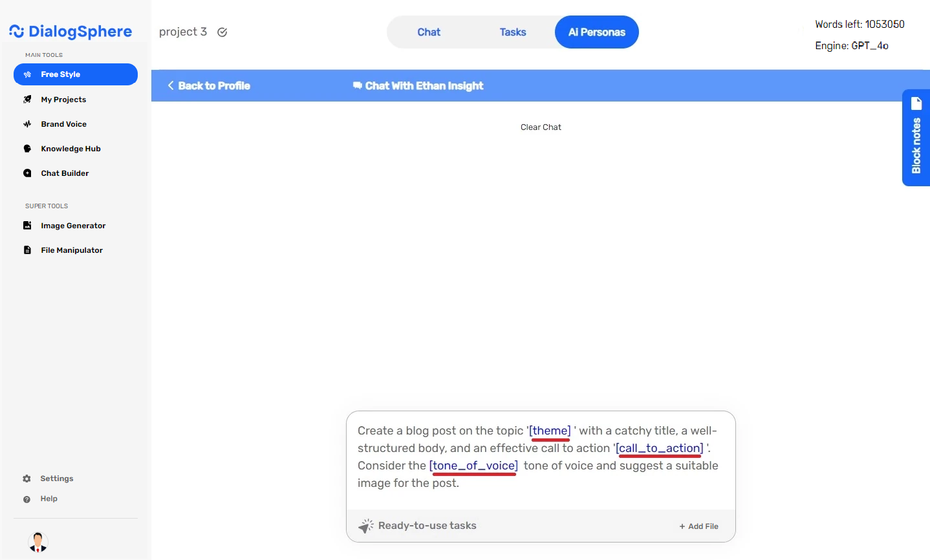Go back using Back to Profile chevron
The height and width of the screenshot is (560, 930).
click(171, 85)
